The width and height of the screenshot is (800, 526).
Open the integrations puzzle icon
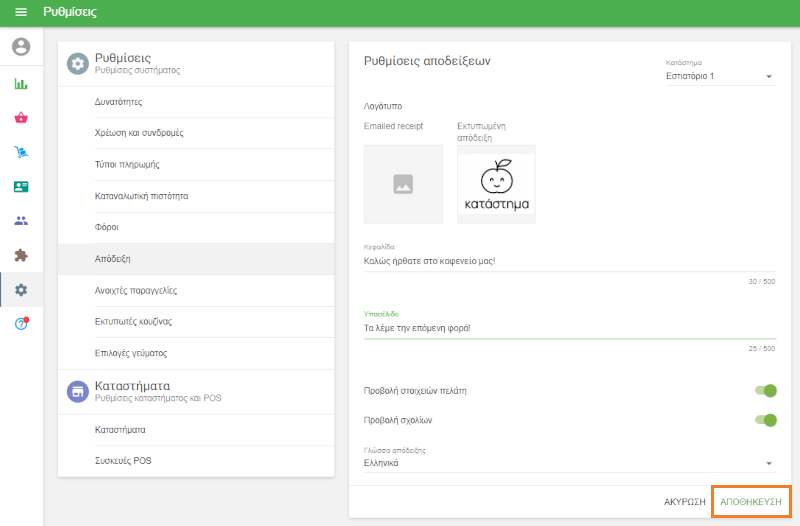click(x=21, y=255)
